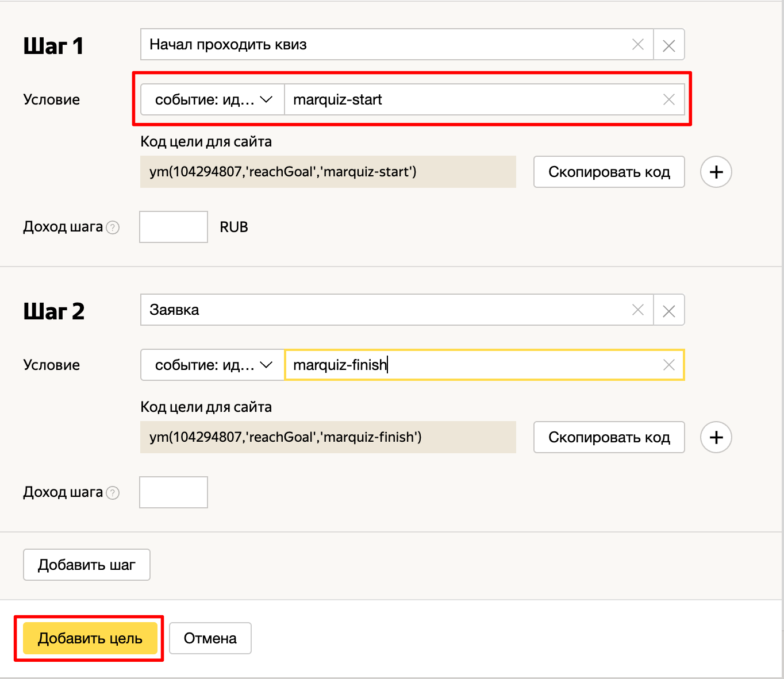Open the Step 1 revenue help icon
Screen dimensions: 784x679
(113, 227)
